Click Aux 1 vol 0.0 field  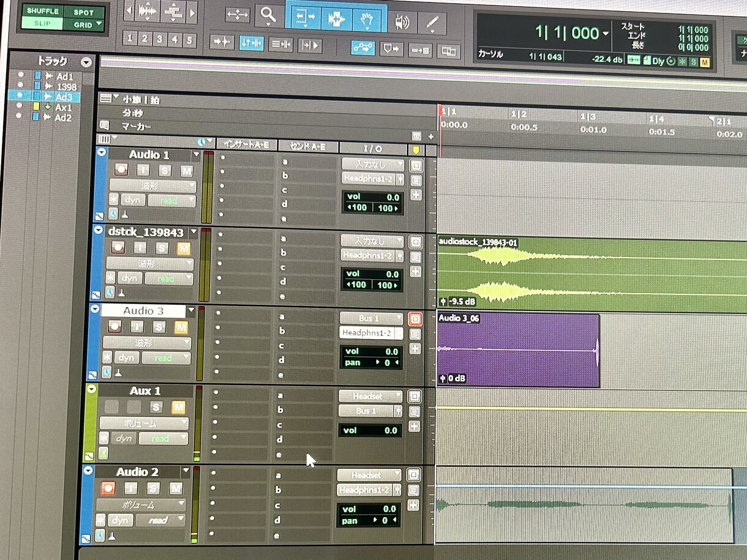(370, 430)
